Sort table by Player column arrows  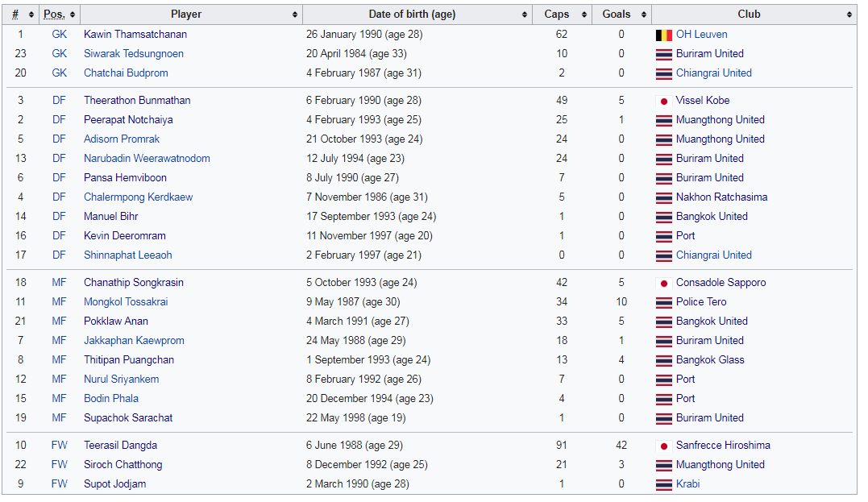(294, 15)
